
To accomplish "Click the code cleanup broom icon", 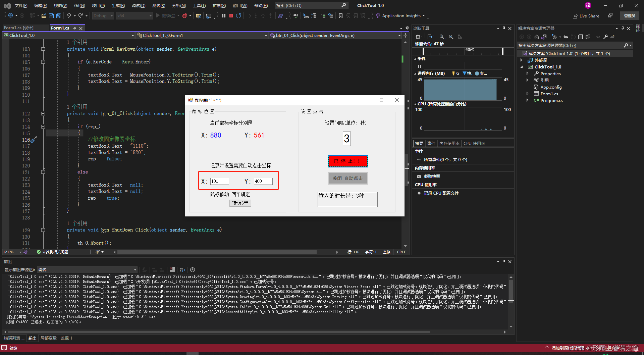I will [98, 252].
